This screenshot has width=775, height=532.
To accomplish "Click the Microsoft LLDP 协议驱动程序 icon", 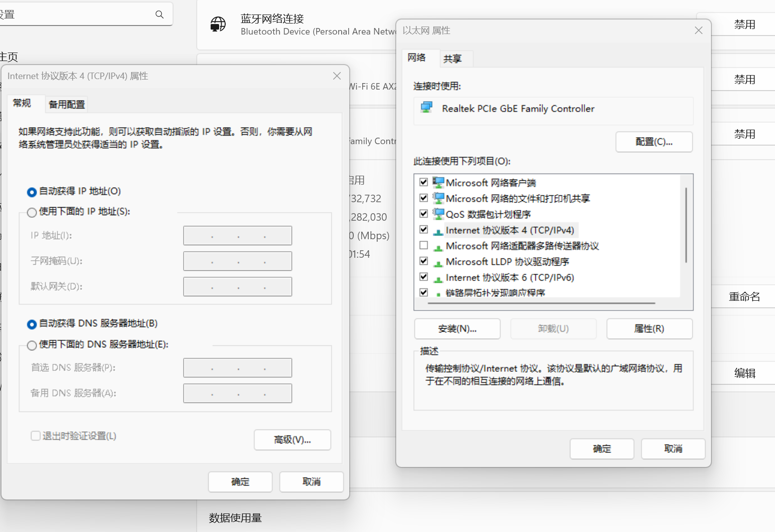I will [x=438, y=261].
